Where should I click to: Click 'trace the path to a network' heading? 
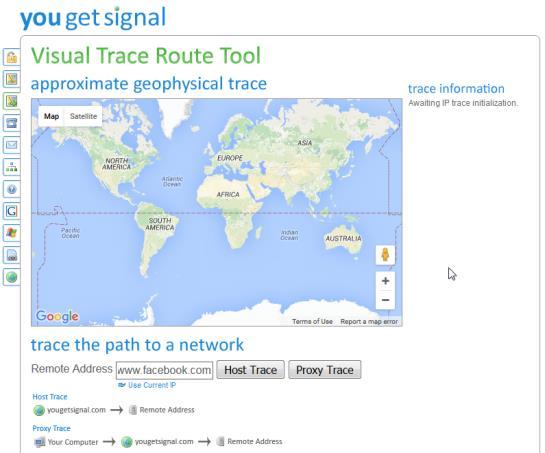tap(137, 345)
